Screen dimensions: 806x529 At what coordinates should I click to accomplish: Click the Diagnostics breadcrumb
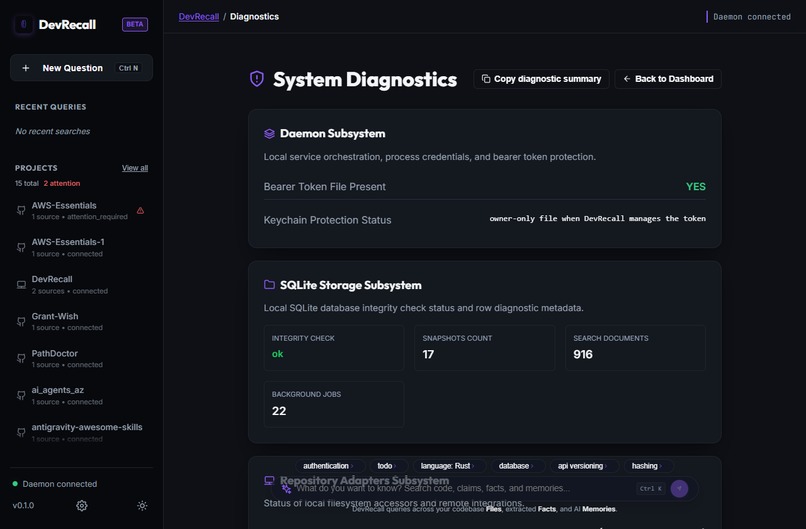coord(254,16)
